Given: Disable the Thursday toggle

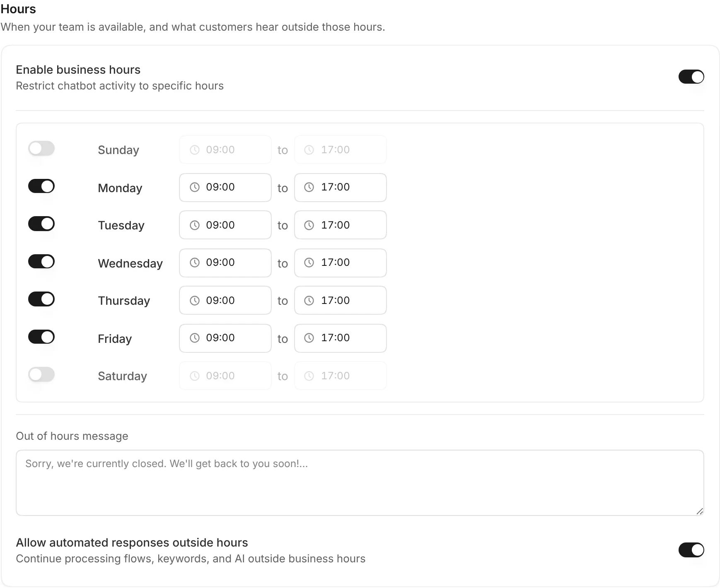Looking at the screenshot, I should pyautogui.click(x=41, y=299).
